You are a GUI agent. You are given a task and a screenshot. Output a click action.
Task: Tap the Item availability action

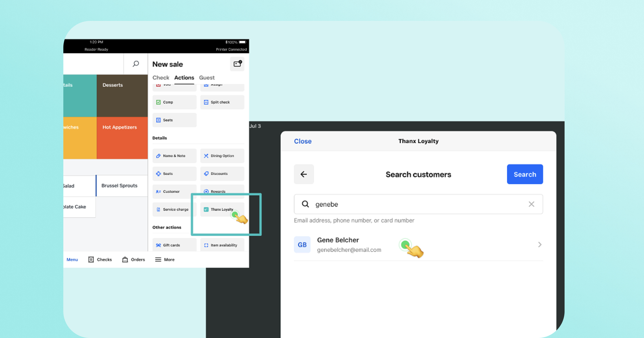click(x=222, y=245)
